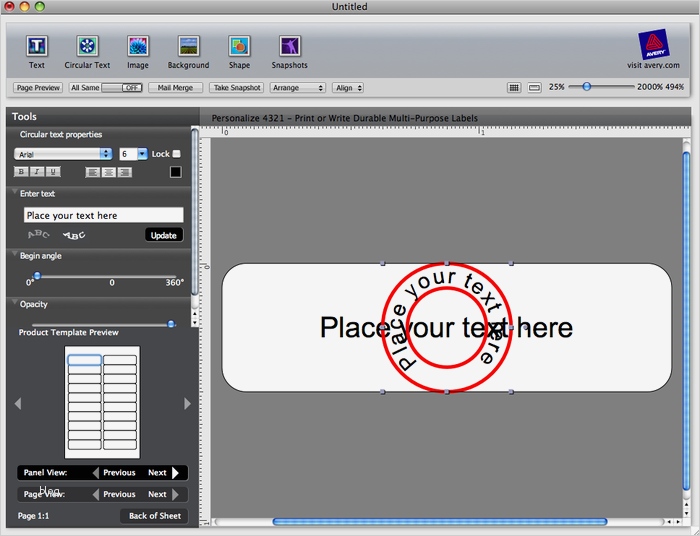This screenshot has width=700, height=536.
Task: Open the Arial font dropdown
Action: coord(63,154)
